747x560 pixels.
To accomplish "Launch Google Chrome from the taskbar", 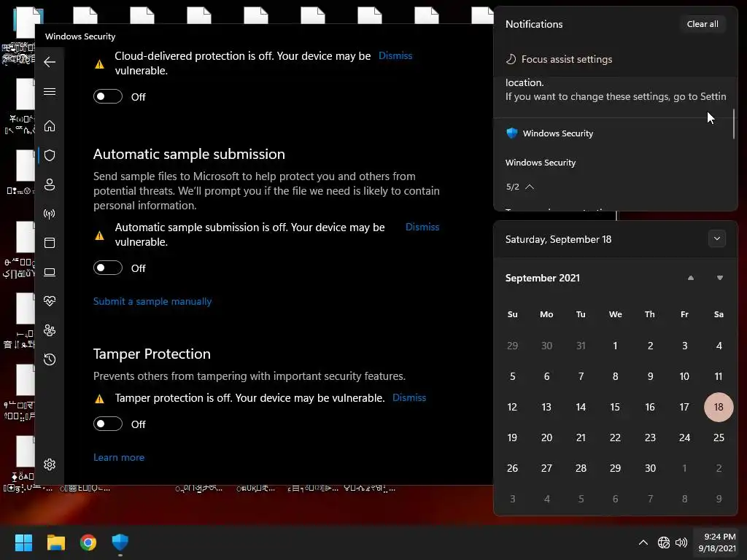I will [88, 542].
